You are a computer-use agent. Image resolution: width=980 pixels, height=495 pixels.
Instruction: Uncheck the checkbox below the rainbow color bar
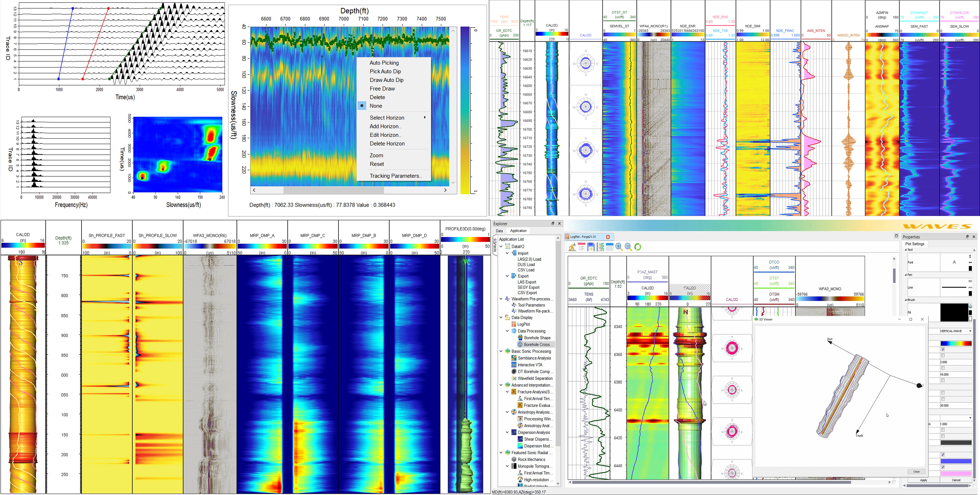pyautogui.click(x=943, y=349)
